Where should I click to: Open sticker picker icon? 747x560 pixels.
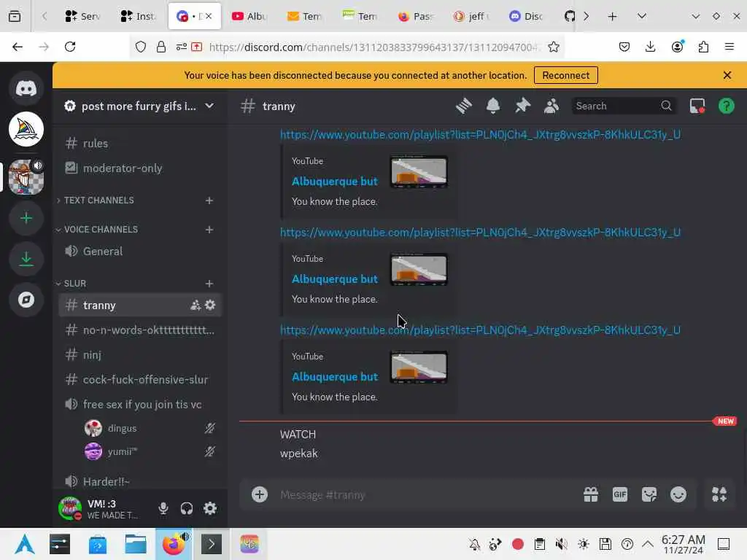point(649,494)
